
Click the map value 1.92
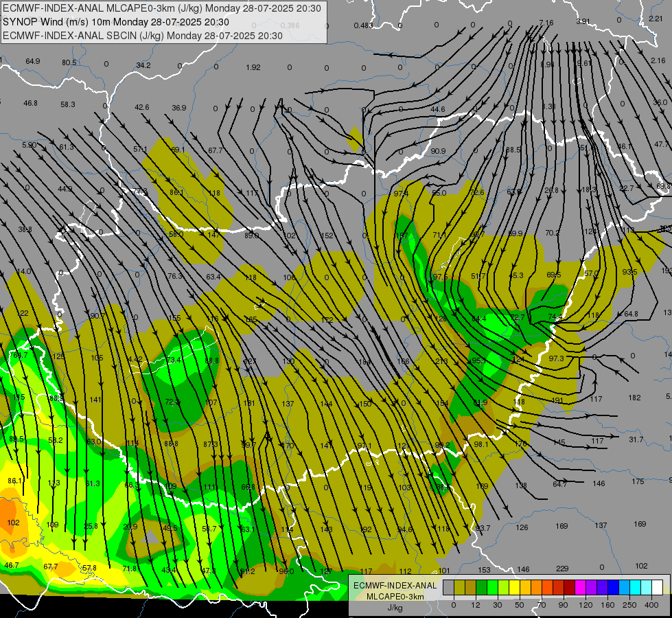(x=253, y=67)
